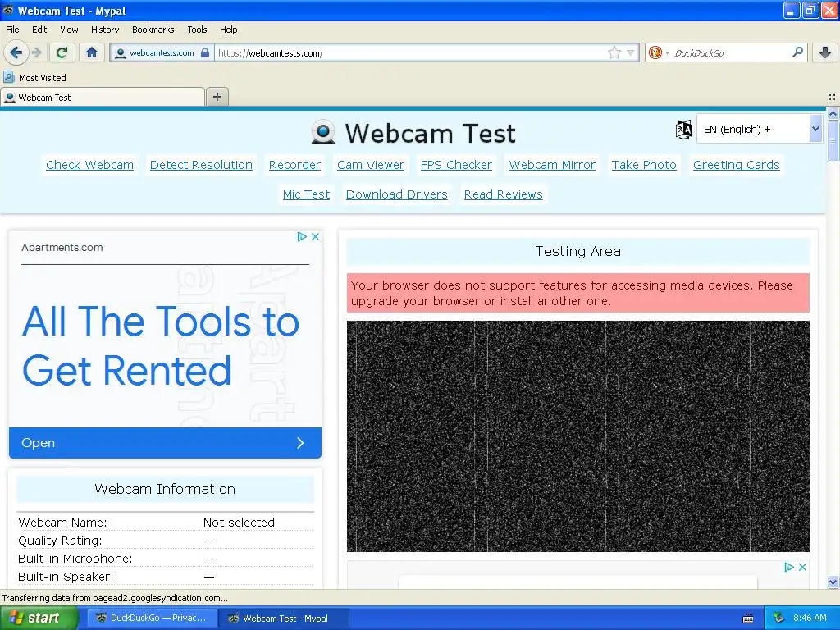
Task: Click the 'All The Tools to Get Rented' ad text
Action: coord(161,345)
